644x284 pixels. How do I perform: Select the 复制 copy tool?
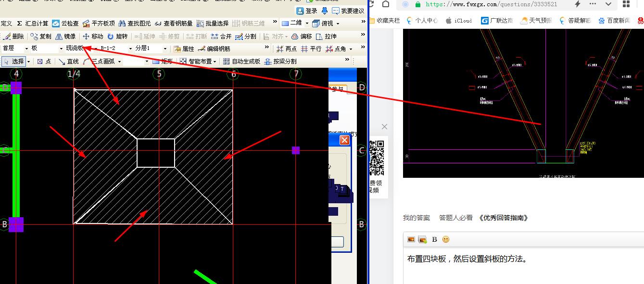pyautogui.click(x=41, y=37)
